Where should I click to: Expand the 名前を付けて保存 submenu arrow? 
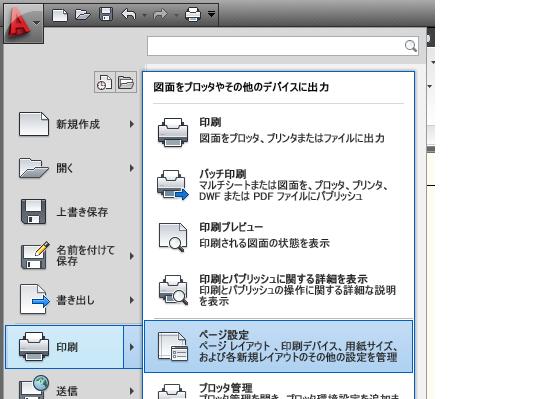click(132, 256)
